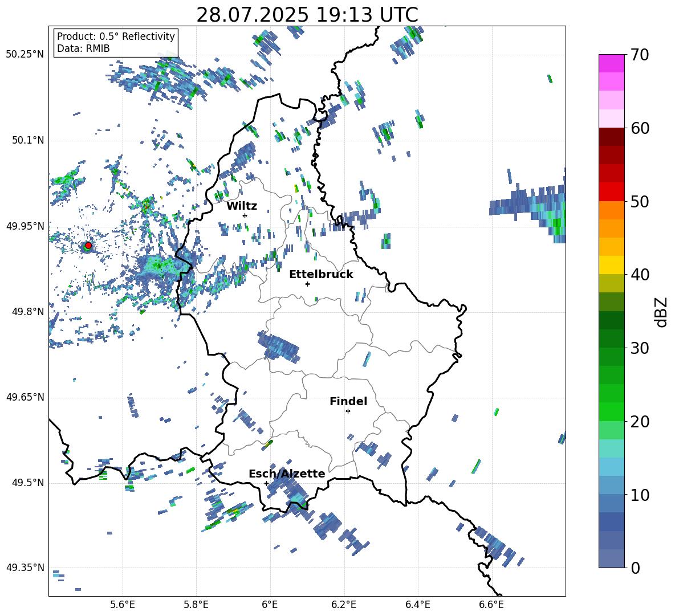Click the cross marker below Ettelbruck
Viewport: 675px width, 616px height.
pos(307,284)
